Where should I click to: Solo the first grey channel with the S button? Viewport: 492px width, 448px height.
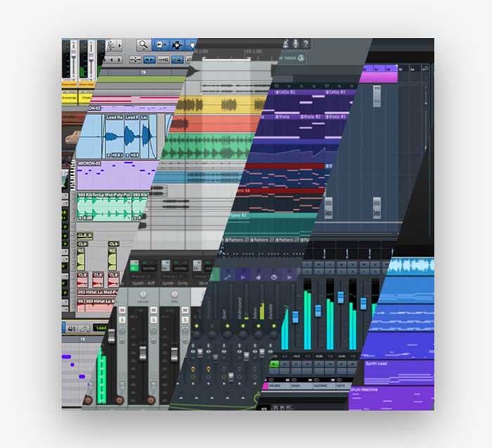[122, 319]
